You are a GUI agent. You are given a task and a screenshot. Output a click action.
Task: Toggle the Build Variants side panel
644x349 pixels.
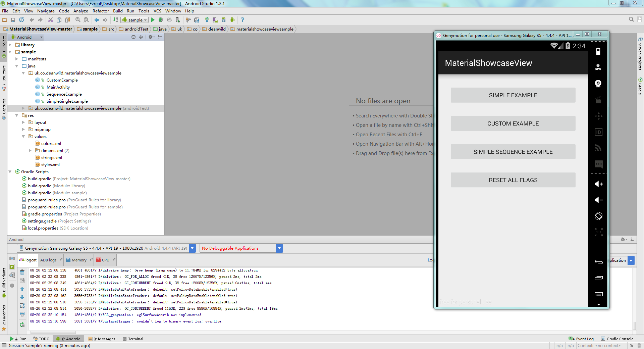[x=4, y=283]
